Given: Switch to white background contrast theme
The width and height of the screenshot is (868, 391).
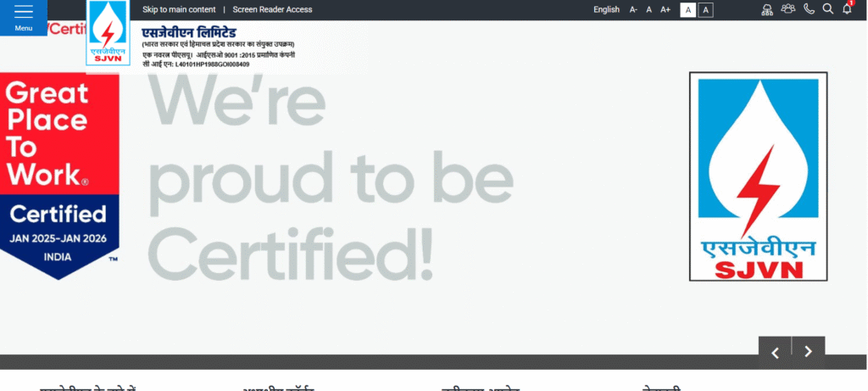Looking at the screenshot, I should (x=688, y=10).
